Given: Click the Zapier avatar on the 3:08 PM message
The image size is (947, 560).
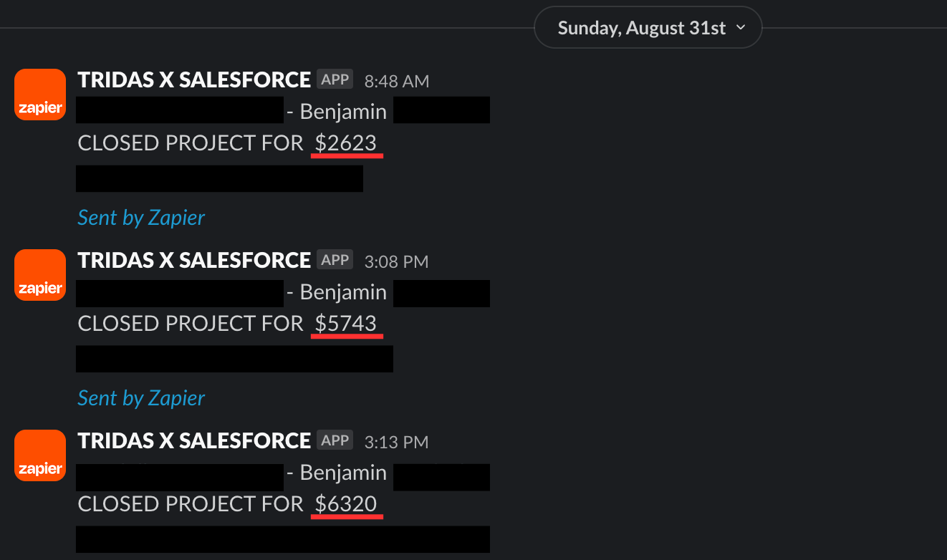Looking at the screenshot, I should pyautogui.click(x=40, y=275).
